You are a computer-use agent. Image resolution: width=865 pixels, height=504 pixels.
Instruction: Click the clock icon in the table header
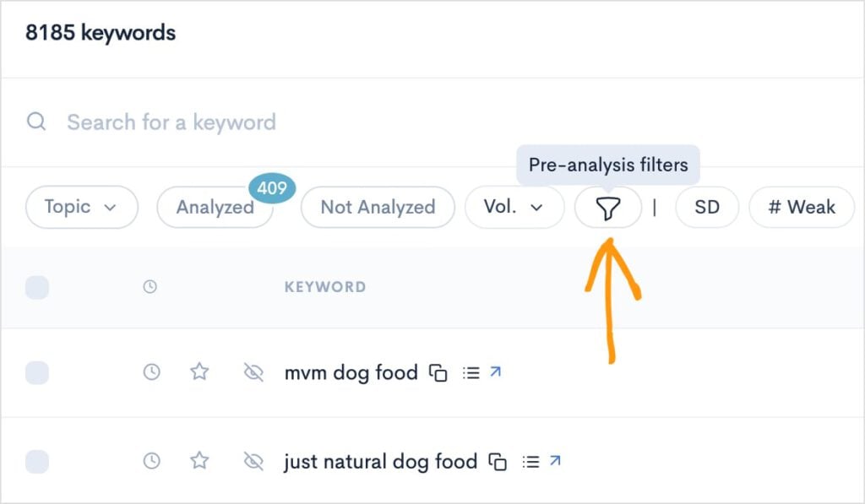click(x=150, y=286)
